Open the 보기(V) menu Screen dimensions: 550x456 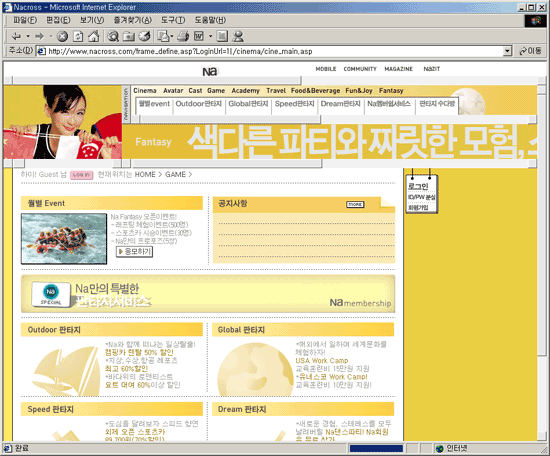(92, 20)
